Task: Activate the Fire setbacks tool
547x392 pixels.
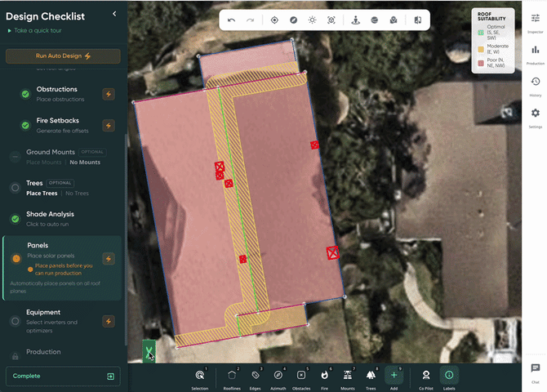Action: click(324, 375)
